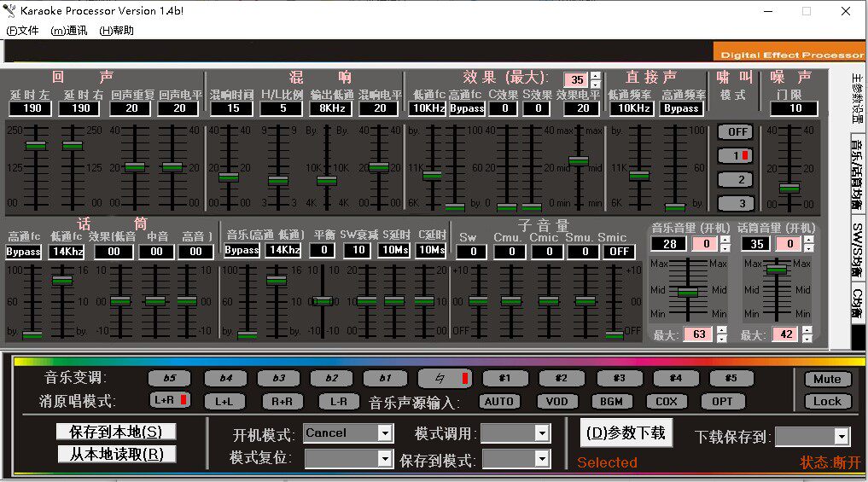
Task: Select the #2 pitch shift button
Action: (561, 379)
